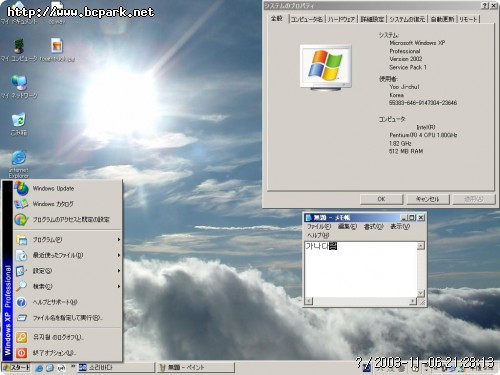Image resolution: width=500 pixels, height=375 pixels.
Task: Switch to the 自動更新 tab
Action: 442,19
